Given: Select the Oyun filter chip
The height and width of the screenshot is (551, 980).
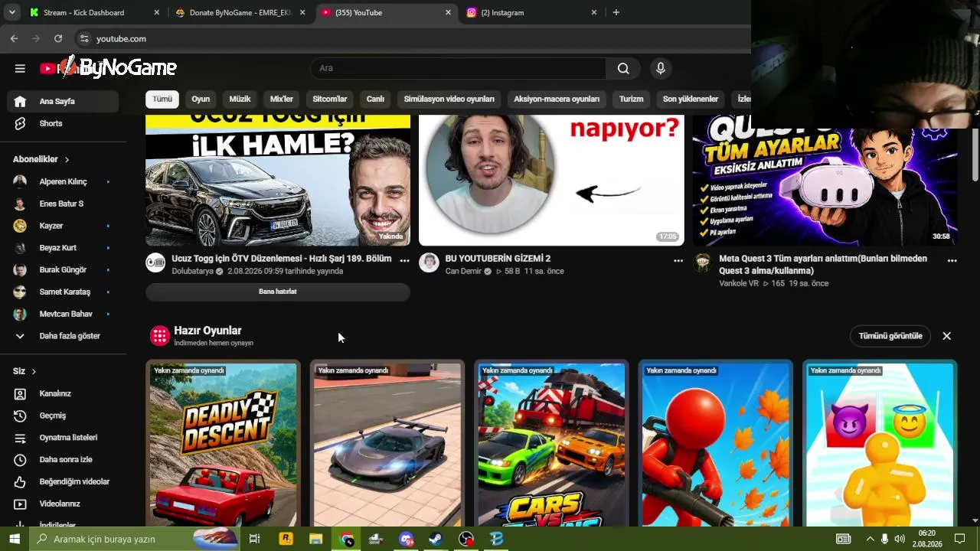Looking at the screenshot, I should [201, 99].
